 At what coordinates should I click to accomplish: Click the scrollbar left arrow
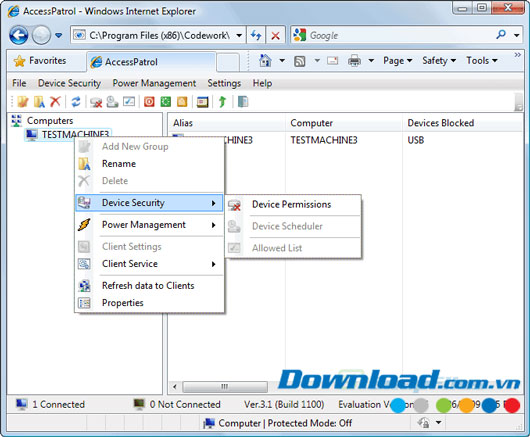(x=175, y=387)
